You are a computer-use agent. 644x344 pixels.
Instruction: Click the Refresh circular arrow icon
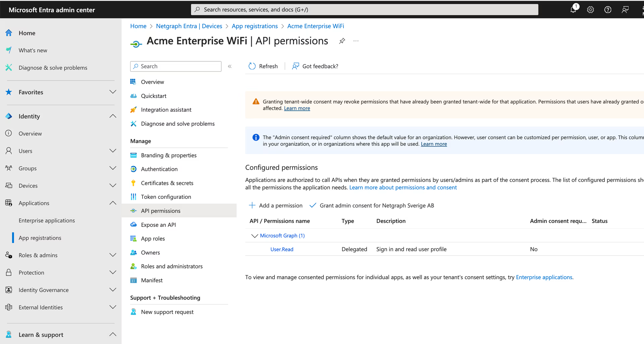pyautogui.click(x=252, y=66)
